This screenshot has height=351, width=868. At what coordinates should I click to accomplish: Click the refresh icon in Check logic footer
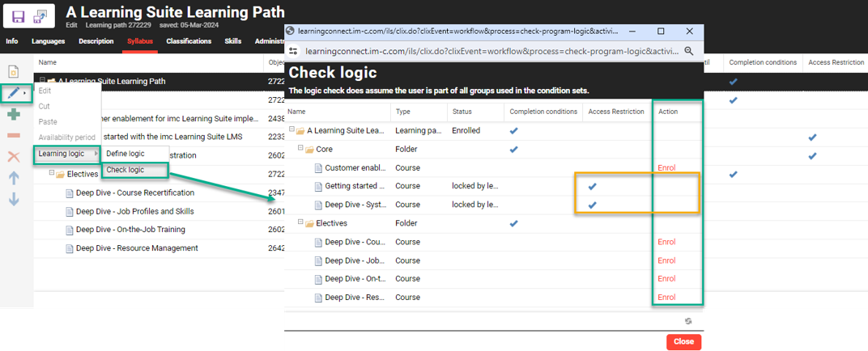(688, 321)
